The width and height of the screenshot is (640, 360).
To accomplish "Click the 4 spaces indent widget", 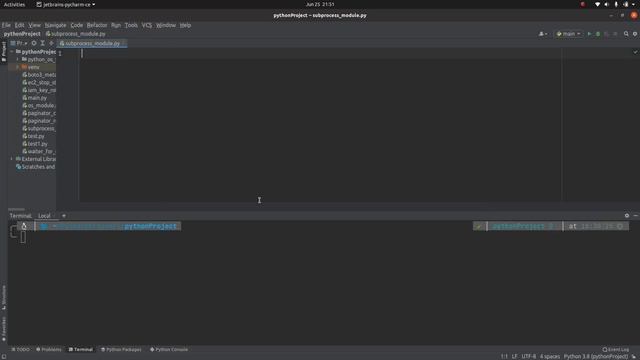I will tap(550, 357).
